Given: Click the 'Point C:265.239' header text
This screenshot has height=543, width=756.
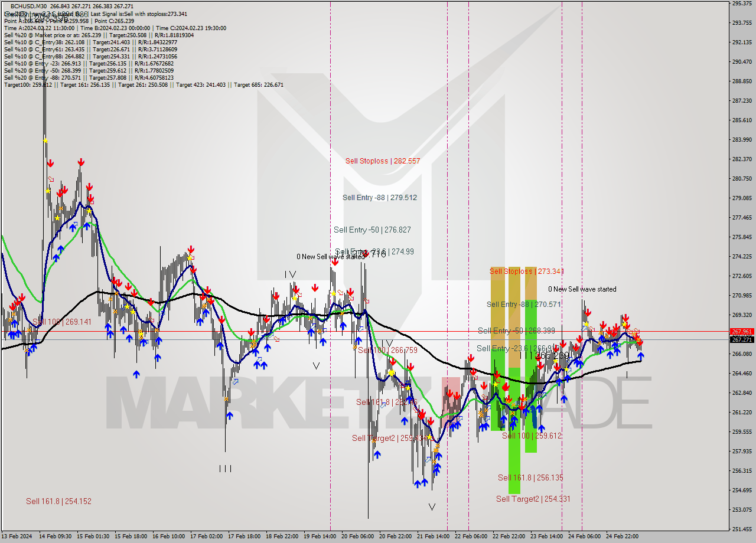Looking at the screenshot, I should [115, 21].
